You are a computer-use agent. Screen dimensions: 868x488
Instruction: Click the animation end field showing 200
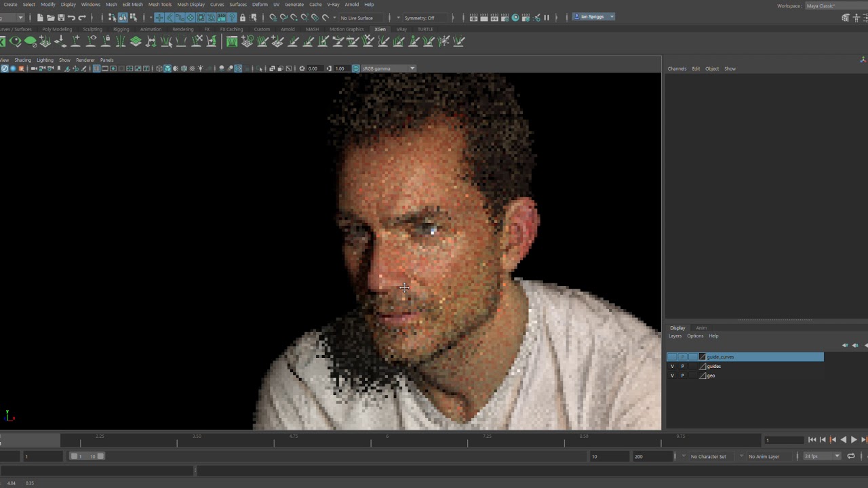click(x=652, y=456)
